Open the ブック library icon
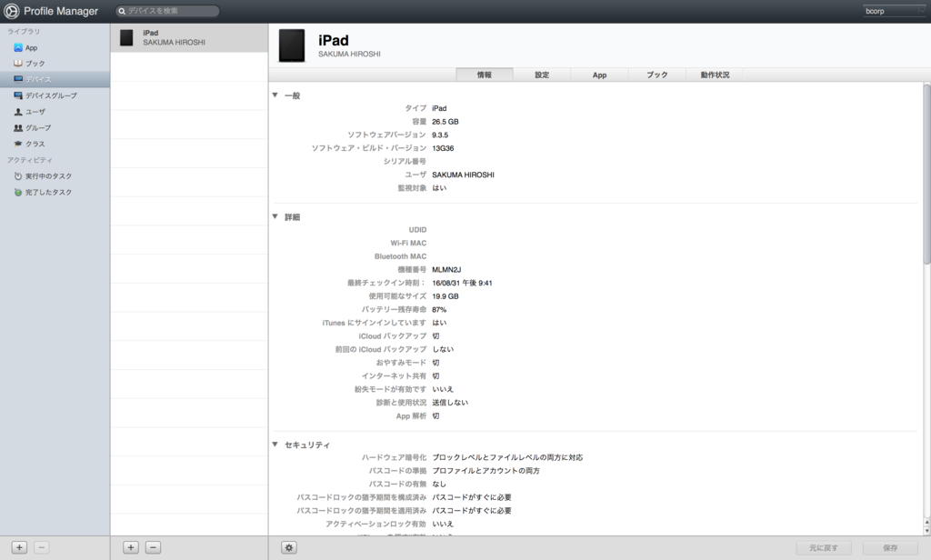Viewport: 931px width, 560px height. (18, 63)
